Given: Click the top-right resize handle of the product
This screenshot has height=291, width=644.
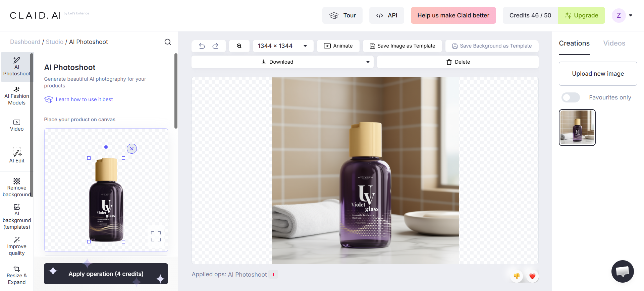Looking at the screenshot, I should [123, 158].
